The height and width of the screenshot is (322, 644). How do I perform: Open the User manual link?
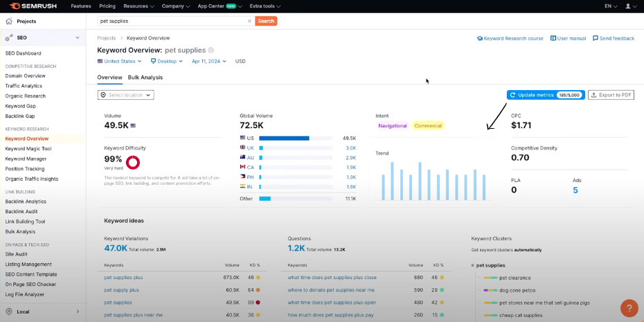[568, 39]
